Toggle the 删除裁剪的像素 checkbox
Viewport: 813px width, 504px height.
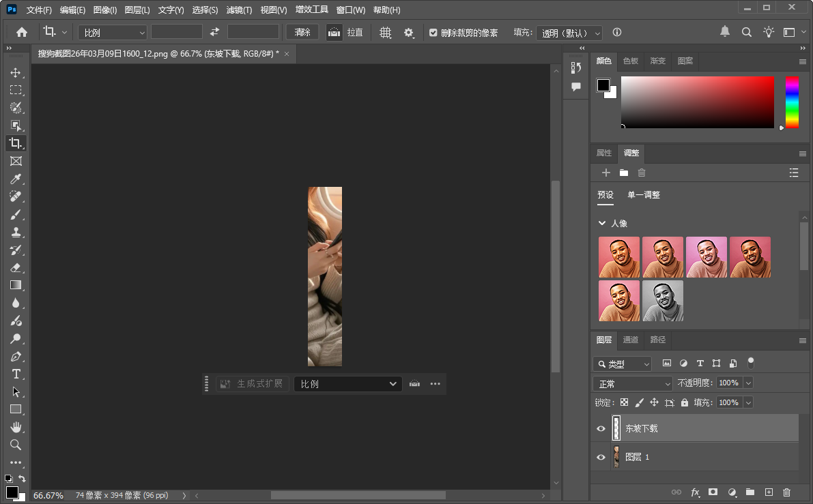pos(433,31)
